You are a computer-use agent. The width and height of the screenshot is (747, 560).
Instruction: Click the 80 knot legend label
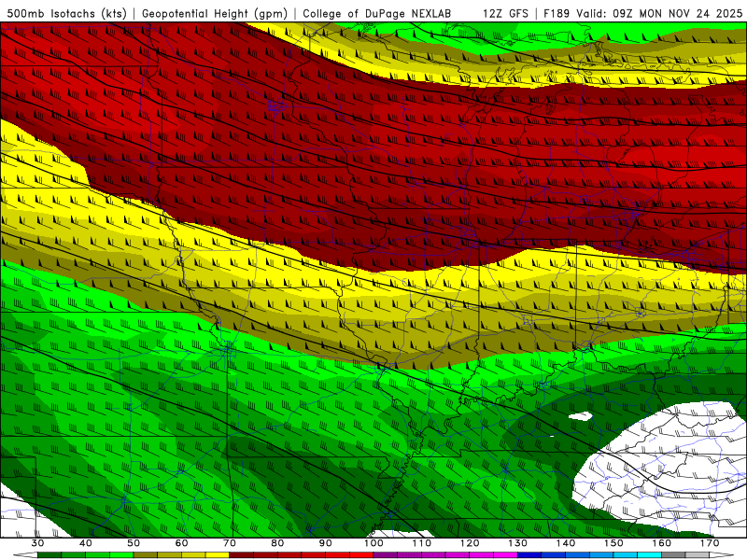277,543
